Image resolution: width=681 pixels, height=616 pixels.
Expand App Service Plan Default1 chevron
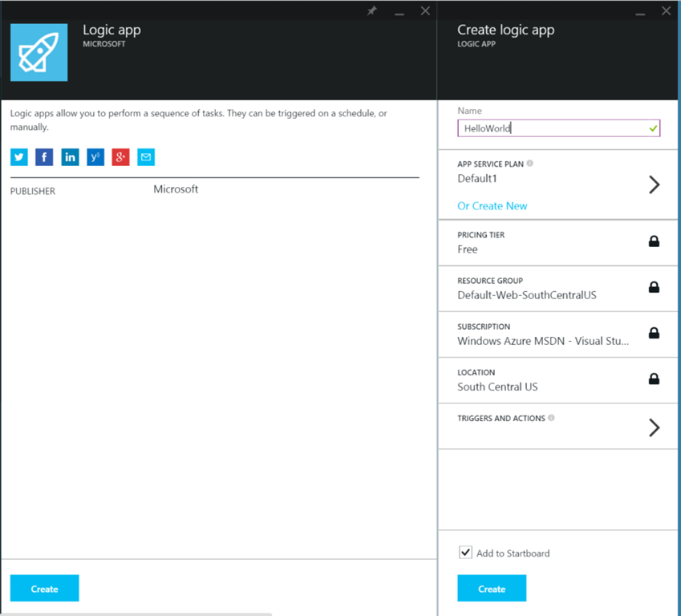point(654,184)
